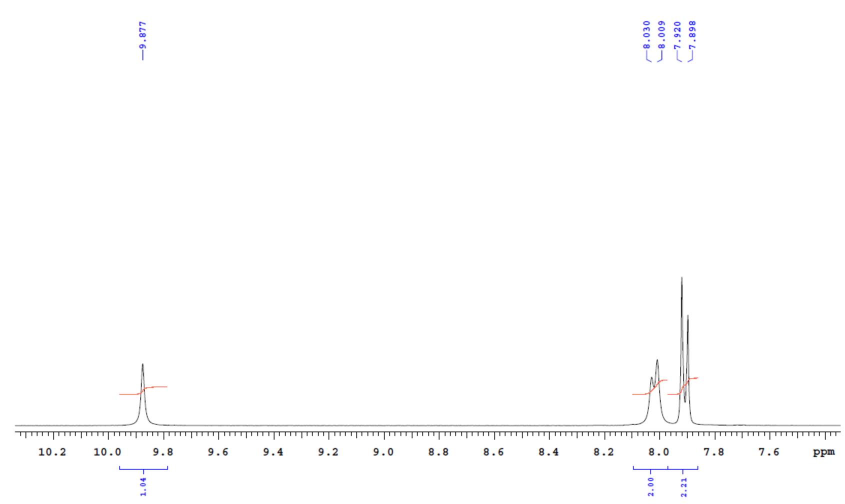The width and height of the screenshot is (845, 504).
Task: Click the 2.21 integral value
Action: coord(684,486)
